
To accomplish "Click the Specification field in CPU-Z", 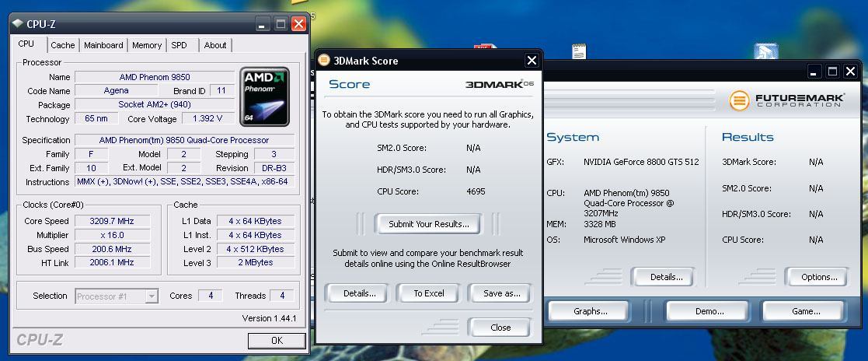I will click(x=184, y=140).
